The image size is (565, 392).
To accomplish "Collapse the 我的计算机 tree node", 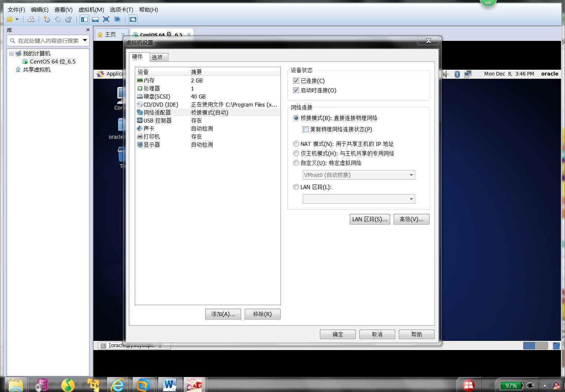I will click(x=11, y=54).
